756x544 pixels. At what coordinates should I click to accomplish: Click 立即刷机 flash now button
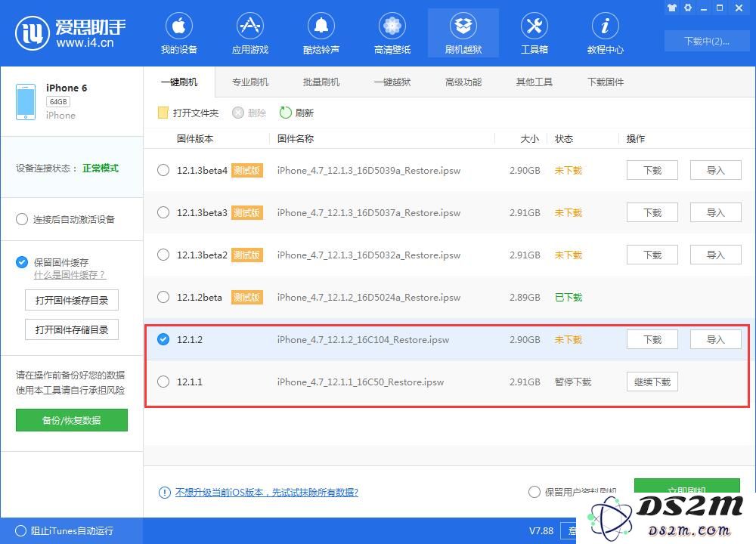(686, 486)
